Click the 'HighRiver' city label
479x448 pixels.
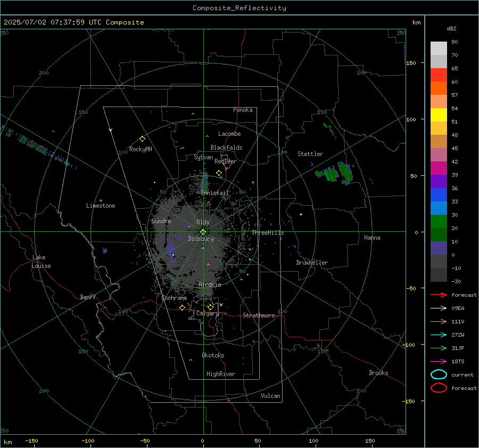pos(221,374)
